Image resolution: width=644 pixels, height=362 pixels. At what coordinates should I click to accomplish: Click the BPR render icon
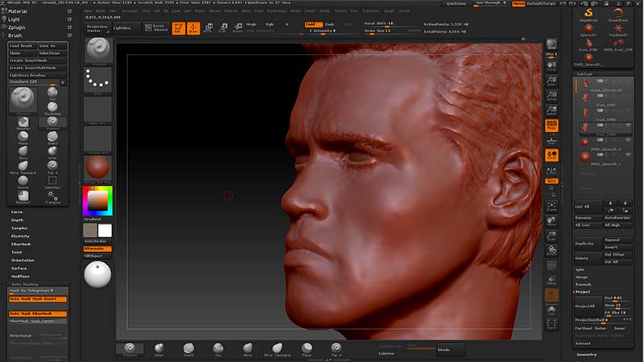tap(551, 45)
